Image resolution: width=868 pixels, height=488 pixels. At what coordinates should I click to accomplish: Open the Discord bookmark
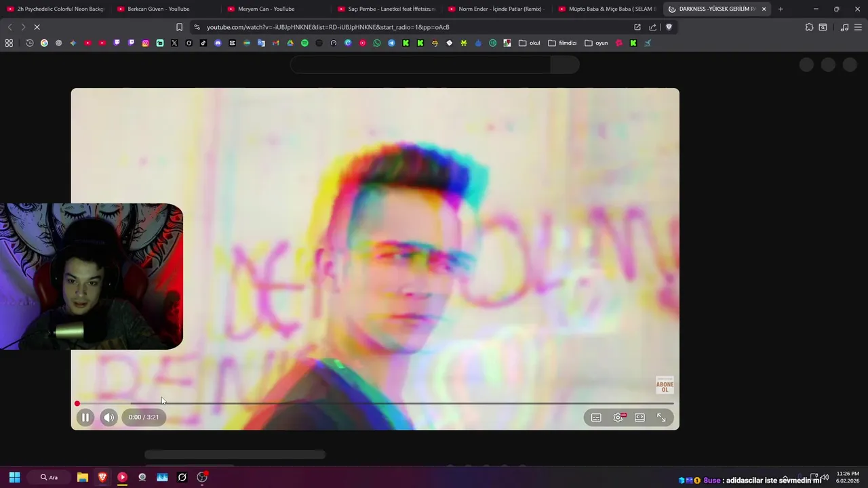click(218, 43)
